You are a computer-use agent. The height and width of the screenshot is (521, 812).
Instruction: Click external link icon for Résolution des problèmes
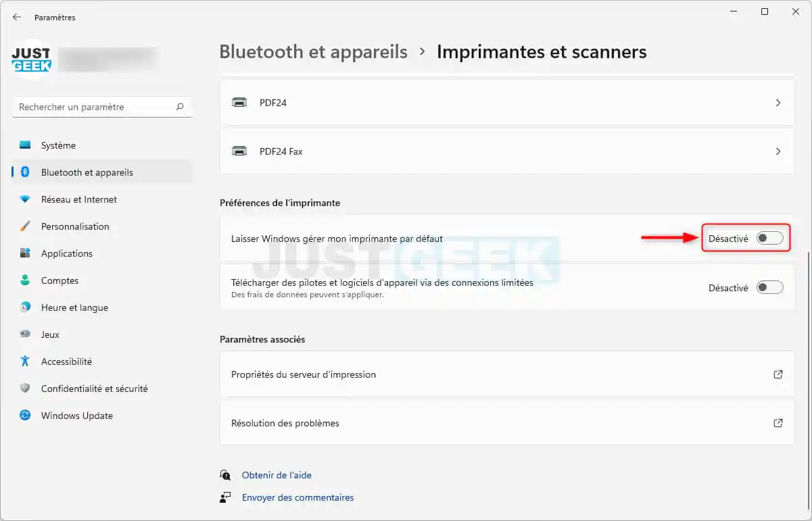[x=778, y=423]
